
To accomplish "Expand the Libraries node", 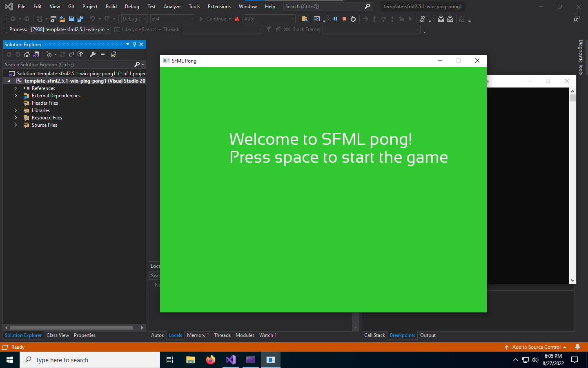I will [x=16, y=110].
